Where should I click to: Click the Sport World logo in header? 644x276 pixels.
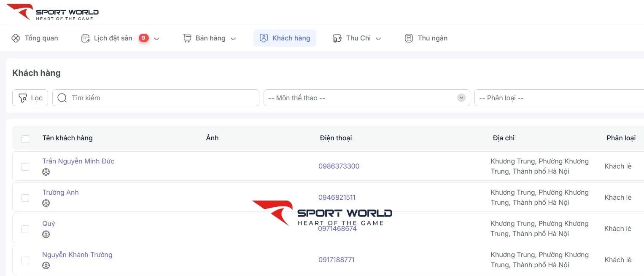(52, 12)
